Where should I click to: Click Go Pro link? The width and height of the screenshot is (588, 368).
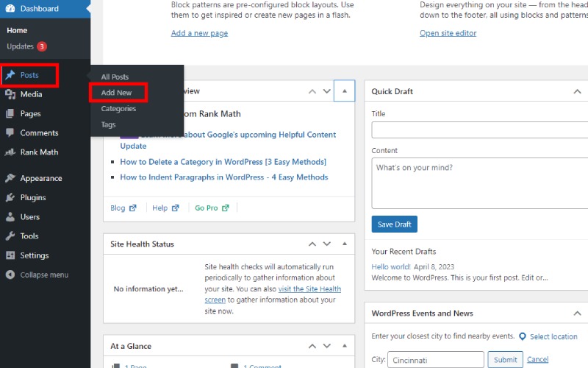(x=207, y=208)
